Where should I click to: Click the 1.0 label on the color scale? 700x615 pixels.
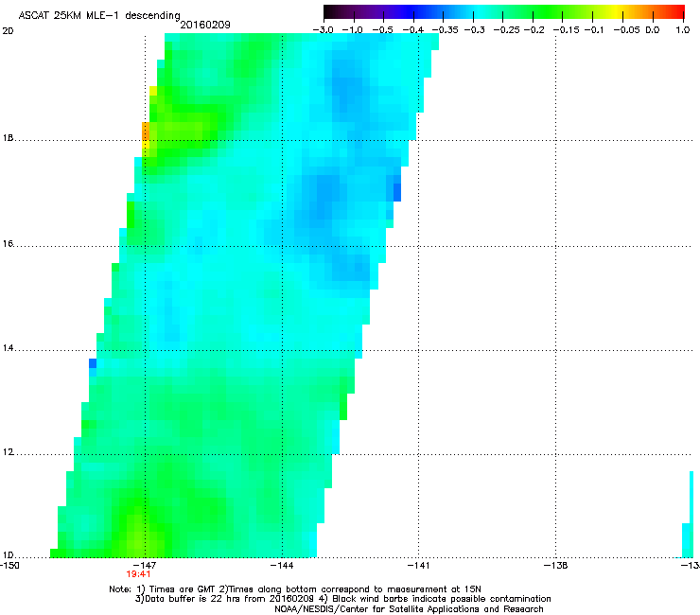(x=683, y=30)
